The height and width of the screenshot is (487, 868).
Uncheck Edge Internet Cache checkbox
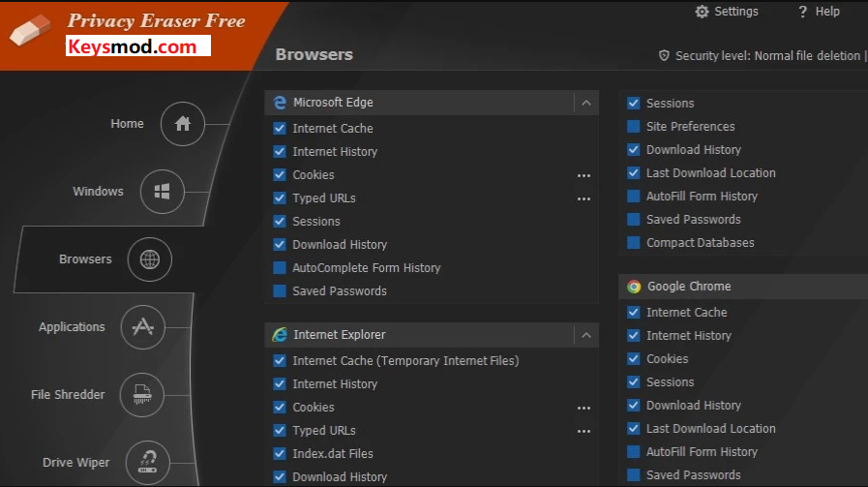pyautogui.click(x=280, y=129)
